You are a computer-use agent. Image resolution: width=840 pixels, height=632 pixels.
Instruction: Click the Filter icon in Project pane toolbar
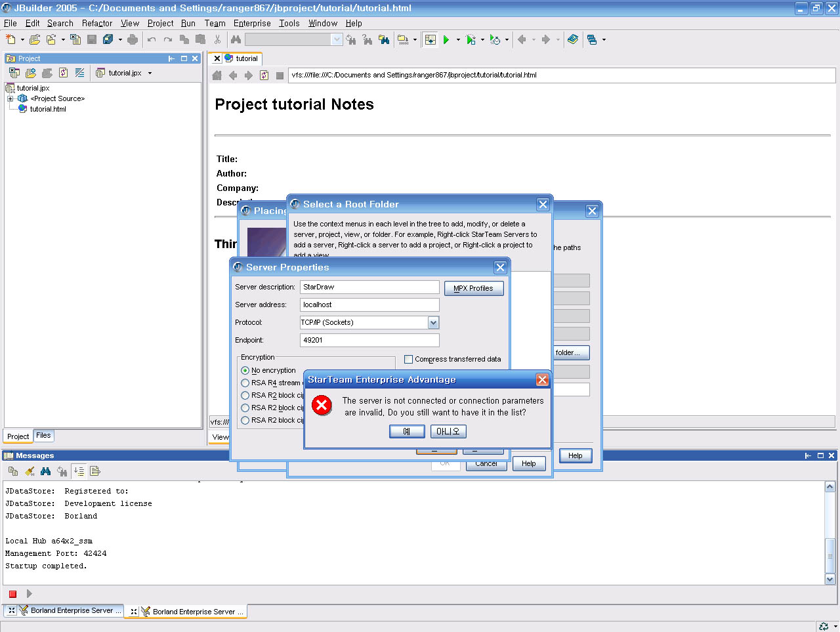click(80, 73)
